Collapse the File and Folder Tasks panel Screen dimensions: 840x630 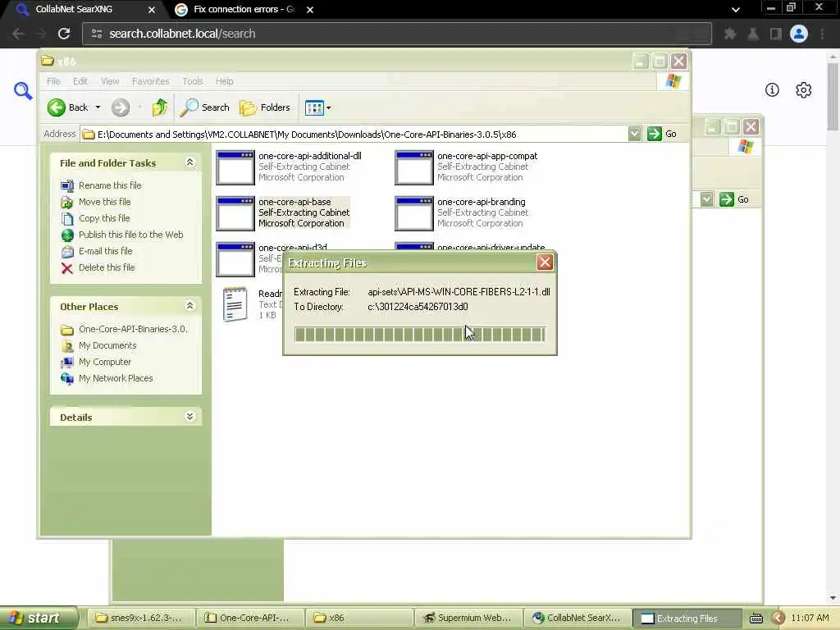pyautogui.click(x=189, y=162)
